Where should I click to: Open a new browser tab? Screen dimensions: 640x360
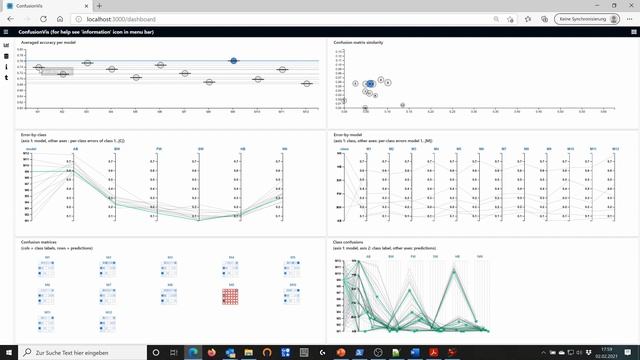point(99,6)
